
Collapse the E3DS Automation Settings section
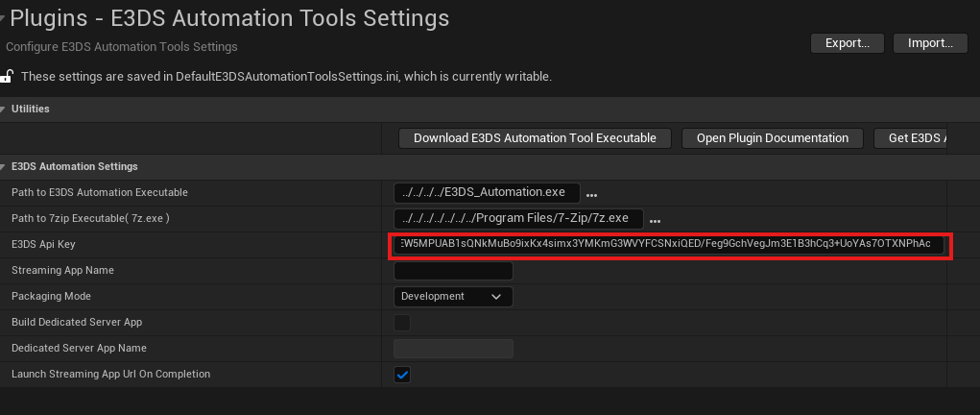[4, 166]
